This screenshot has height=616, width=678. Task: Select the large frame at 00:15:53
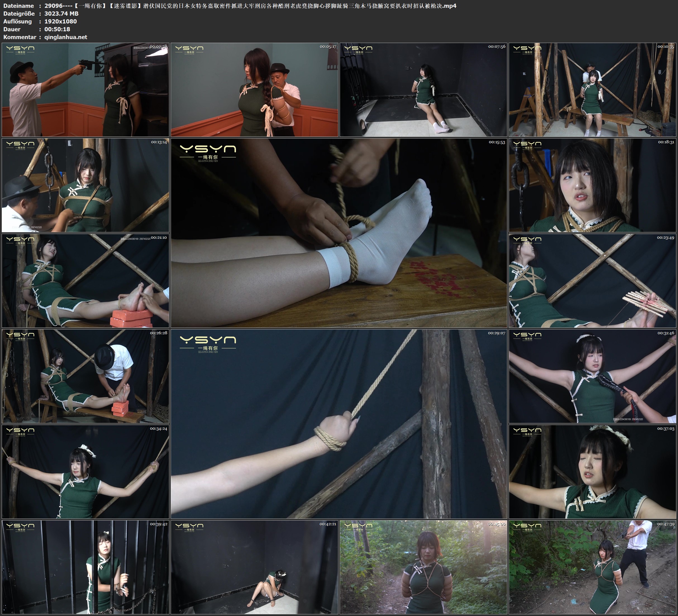pyautogui.click(x=339, y=233)
